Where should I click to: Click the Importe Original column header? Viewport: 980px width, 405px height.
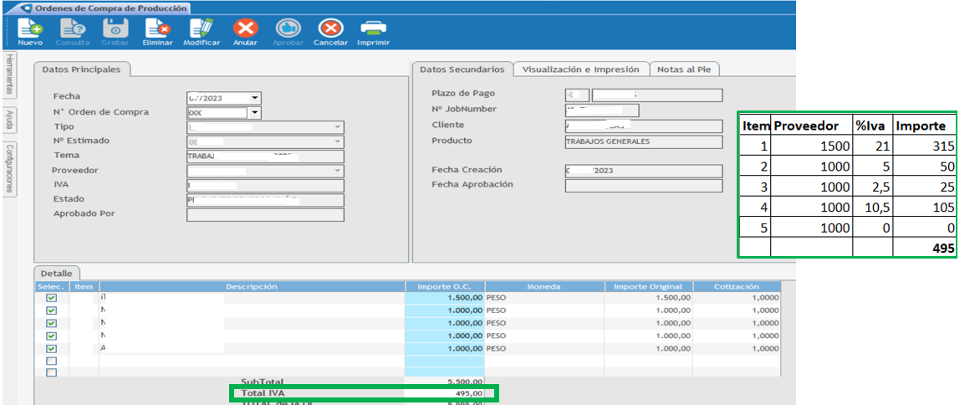[649, 286]
